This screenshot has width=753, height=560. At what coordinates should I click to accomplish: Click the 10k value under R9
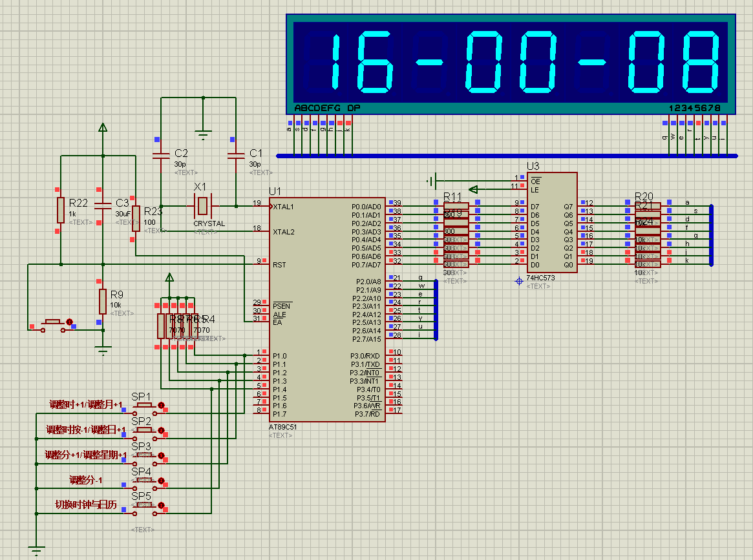pos(116,306)
